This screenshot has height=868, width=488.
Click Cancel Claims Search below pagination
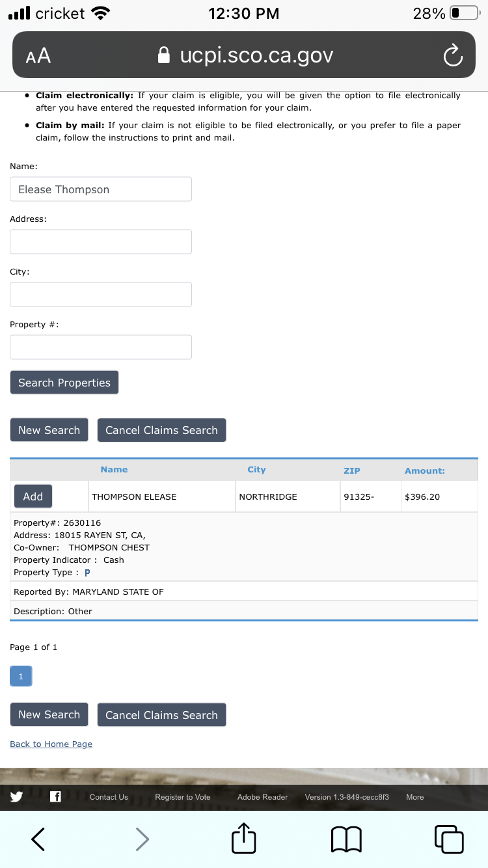[161, 714]
